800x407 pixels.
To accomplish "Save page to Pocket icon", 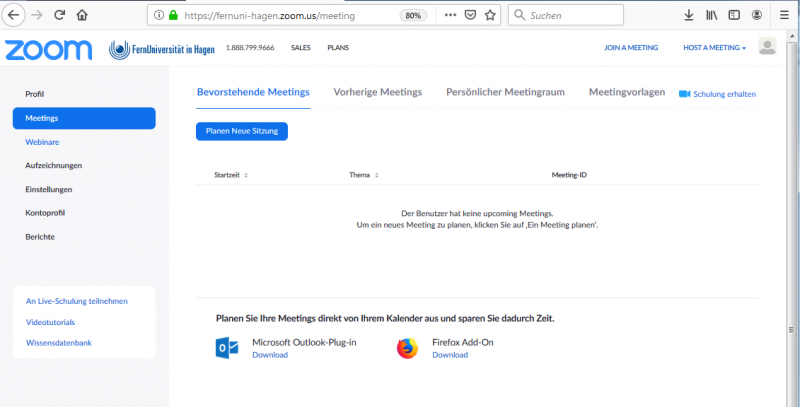I will [470, 15].
